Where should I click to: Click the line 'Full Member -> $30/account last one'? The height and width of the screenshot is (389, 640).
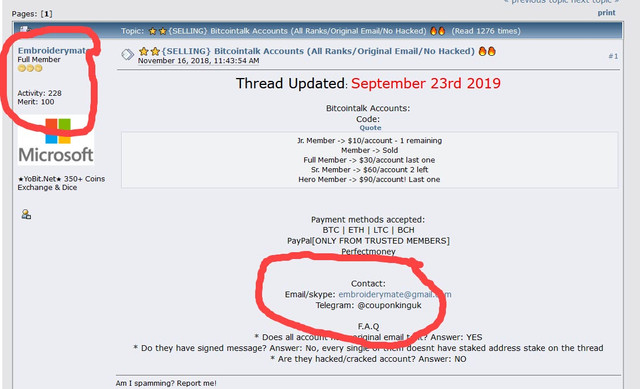[x=369, y=160]
